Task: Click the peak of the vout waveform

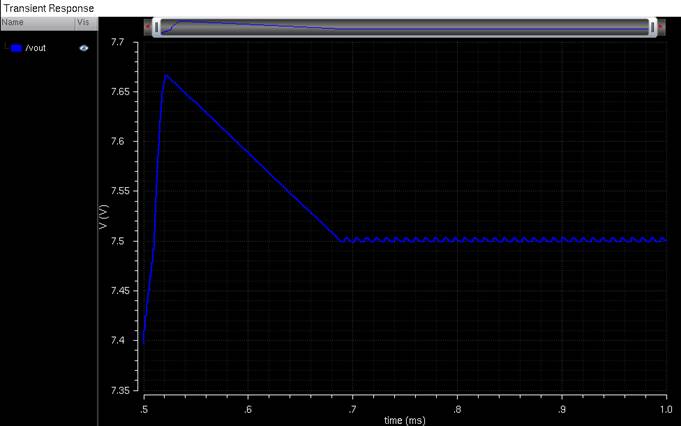Action: click(166, 76)
